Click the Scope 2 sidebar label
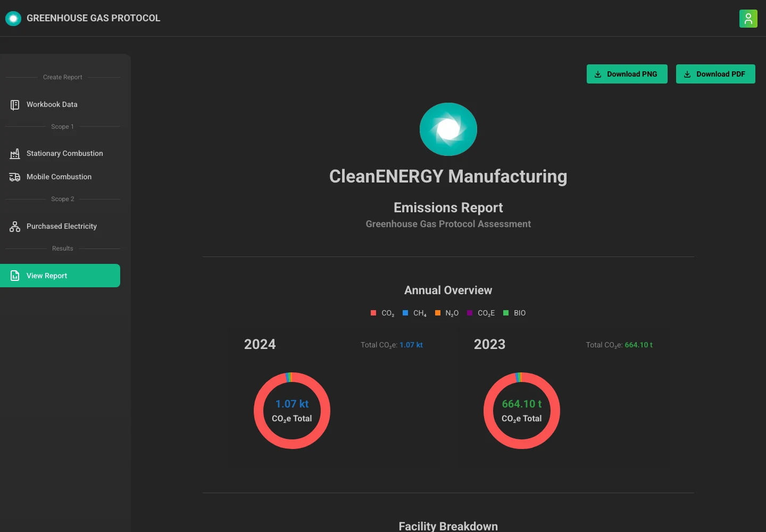766x532 pixels. coord(63,199)
